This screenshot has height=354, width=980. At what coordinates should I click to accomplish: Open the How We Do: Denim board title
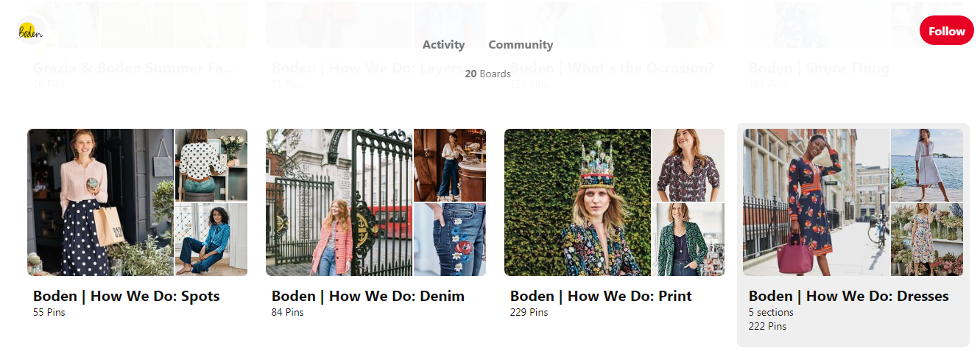tap(368, 296)
